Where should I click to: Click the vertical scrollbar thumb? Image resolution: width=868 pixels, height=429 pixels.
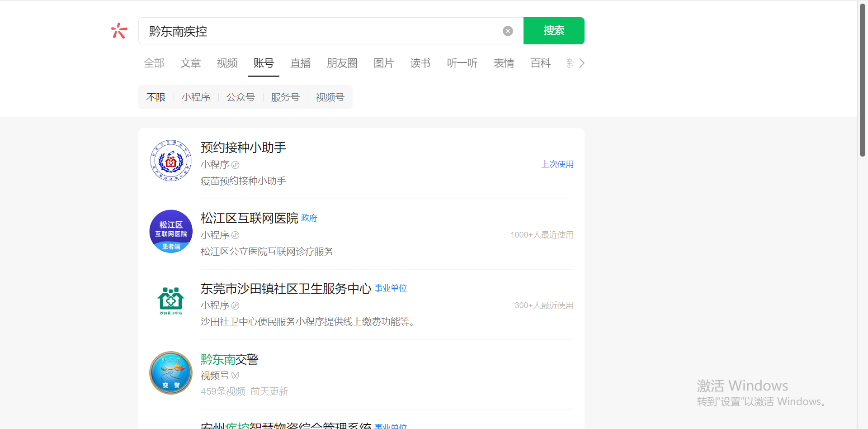tap(863, 81)
